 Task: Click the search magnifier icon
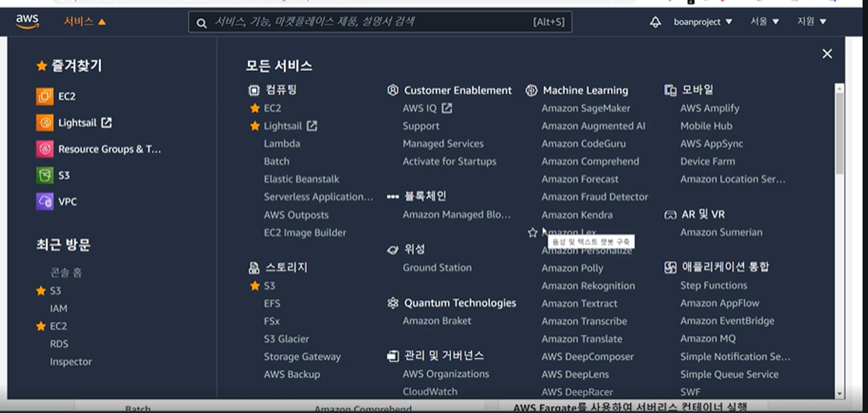(201, 23)
